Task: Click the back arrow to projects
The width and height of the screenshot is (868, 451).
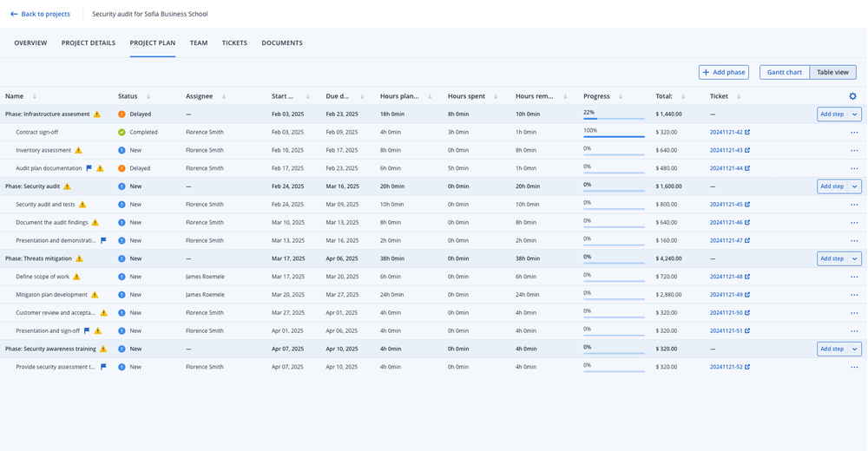Action: point(14,14)
